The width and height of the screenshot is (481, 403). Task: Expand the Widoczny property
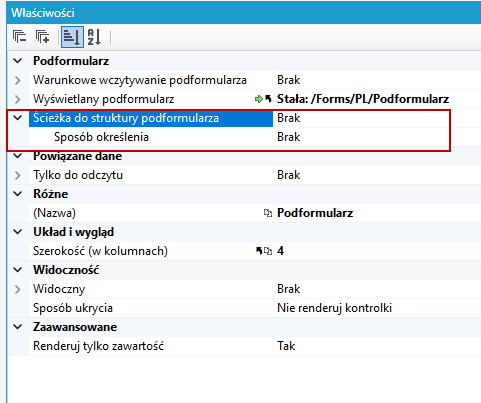pyautogui.click(x=18, y=289)
